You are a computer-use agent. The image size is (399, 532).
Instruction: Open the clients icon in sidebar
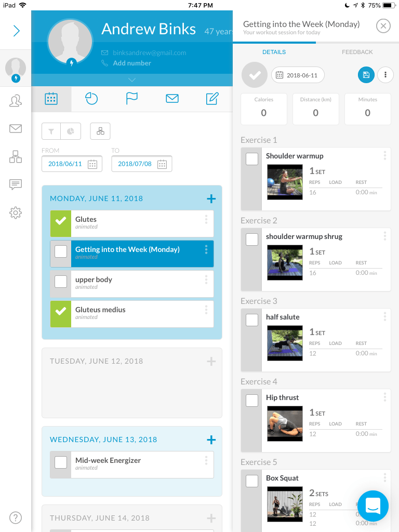16,101
